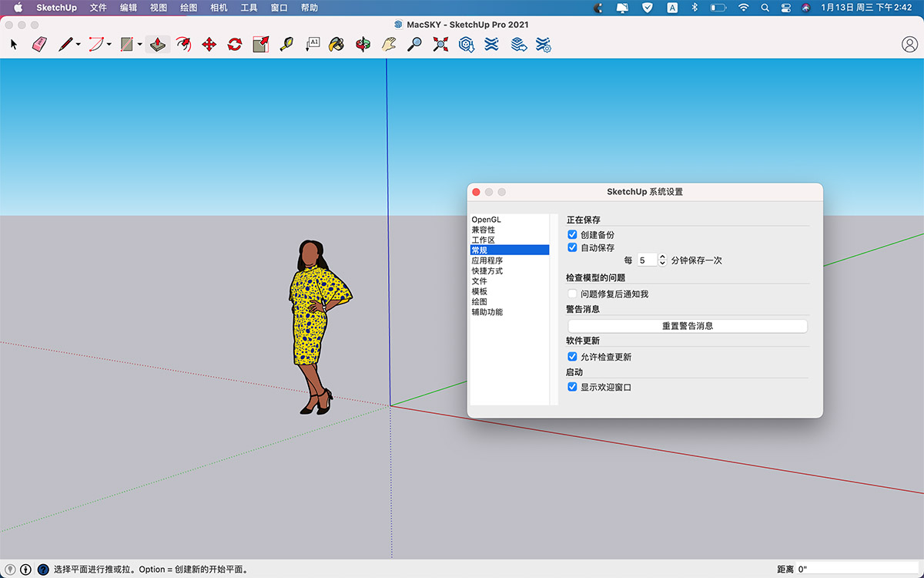Select OpenGL in preferences list
Image resolution: width=924 pixels, height=578 pixels.
tap(510, 220)
